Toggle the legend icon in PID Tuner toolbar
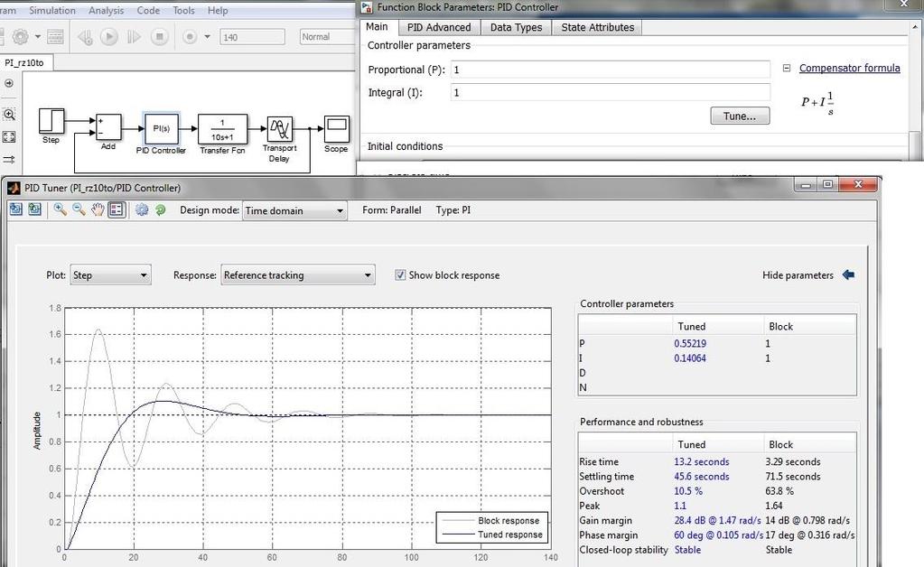Viewport: 924px width, 567px height. click(117, 209)
